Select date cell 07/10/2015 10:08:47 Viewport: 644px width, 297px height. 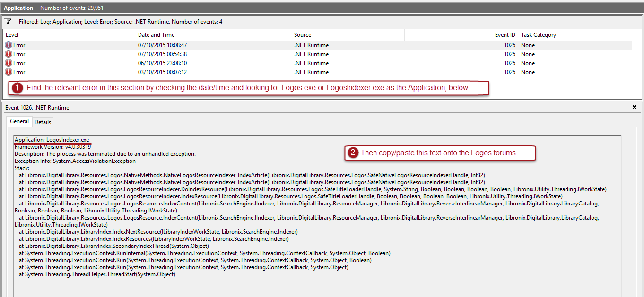click(162, 45)
